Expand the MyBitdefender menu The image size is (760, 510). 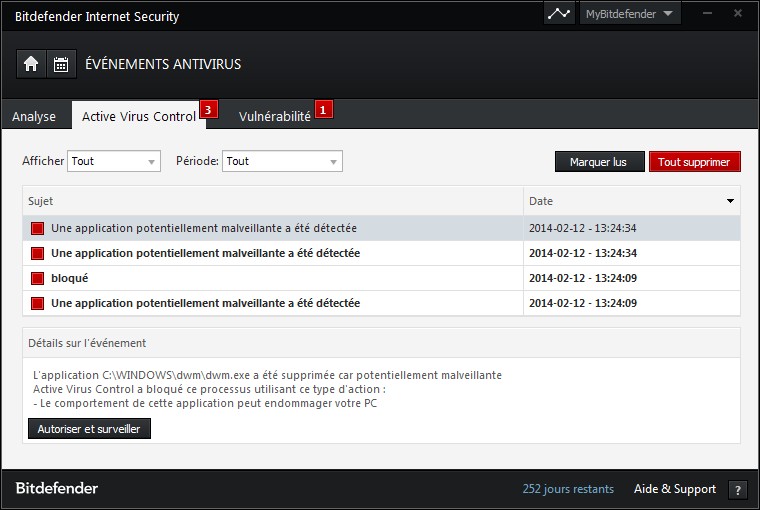pyautogui.click(x=630, y=14)
